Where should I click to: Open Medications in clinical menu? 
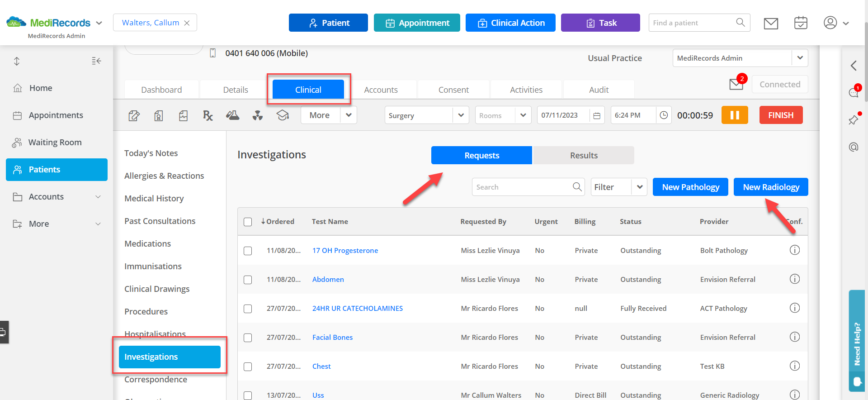147,244
